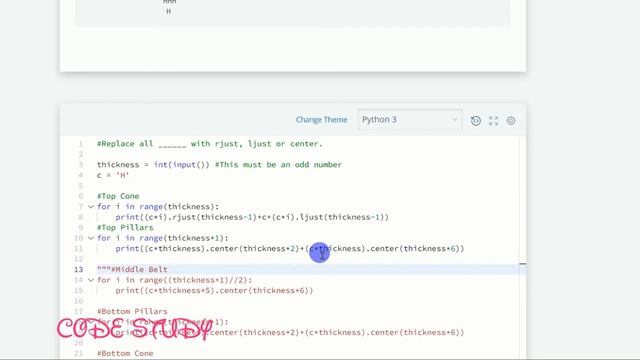Click the Change Theme link
Image resolution: width=640 pixels, height=360 pixels.
pos(322,120)
